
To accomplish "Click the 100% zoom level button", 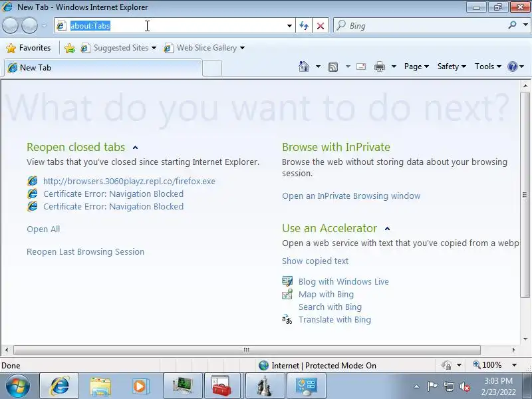I will (487, 365).
